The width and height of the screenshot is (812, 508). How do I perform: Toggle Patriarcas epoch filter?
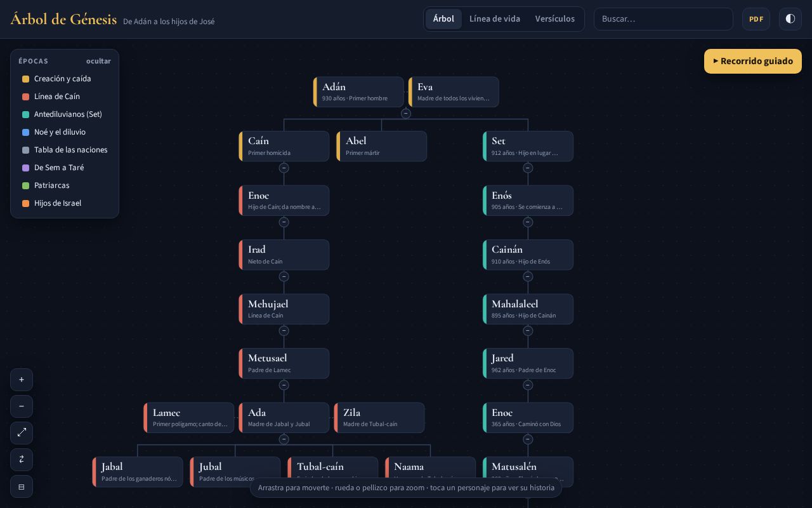click(64, 185)
